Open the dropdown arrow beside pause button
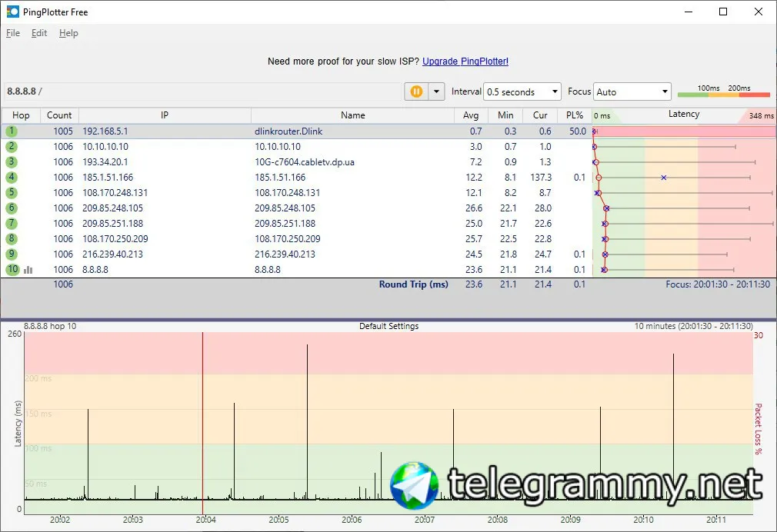The image size is (777, 532). coord(436,91)
